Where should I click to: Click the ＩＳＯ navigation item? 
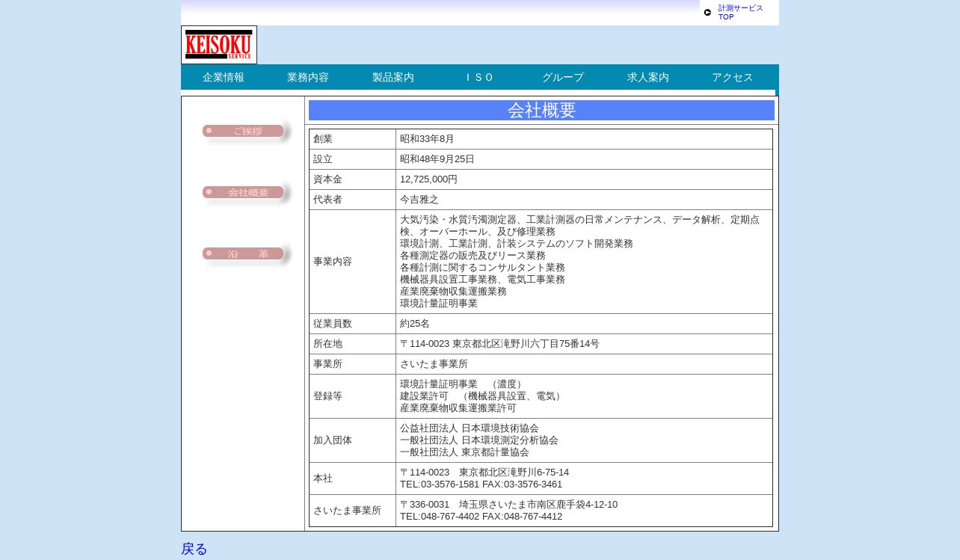click(479, 77)
